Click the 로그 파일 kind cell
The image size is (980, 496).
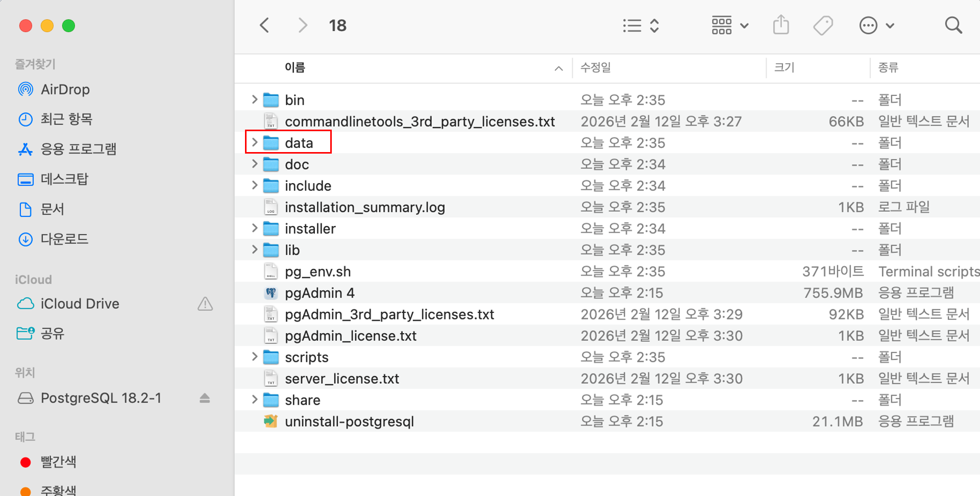click(x=904, y=207)
